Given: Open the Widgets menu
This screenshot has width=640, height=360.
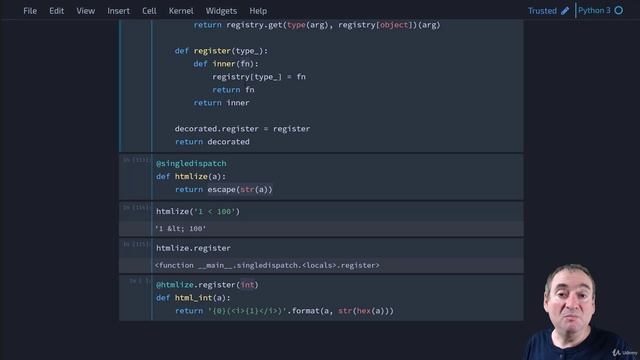Looking at the screenshot, I should pyautogui.click(x=221, y=11).
